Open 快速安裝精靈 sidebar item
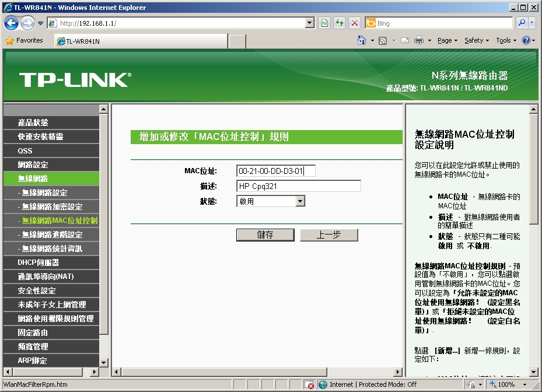Image resolution: width=542 pixels, height=392 pixels. click(51, 136)
